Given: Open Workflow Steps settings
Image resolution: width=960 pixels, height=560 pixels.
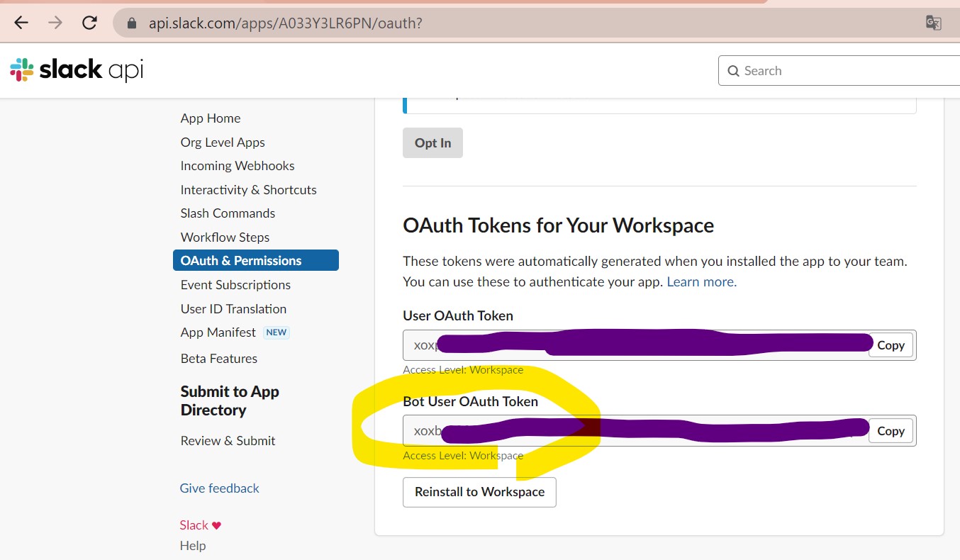Looking at the screenshot, I should (225, 237).
